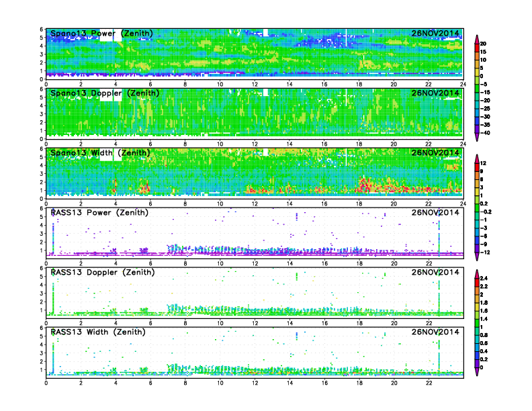This screenshot has height=411, width=532.
Task: Click the 24 hour tick under Spano13 Power panel
Action: tap(463, 84)
